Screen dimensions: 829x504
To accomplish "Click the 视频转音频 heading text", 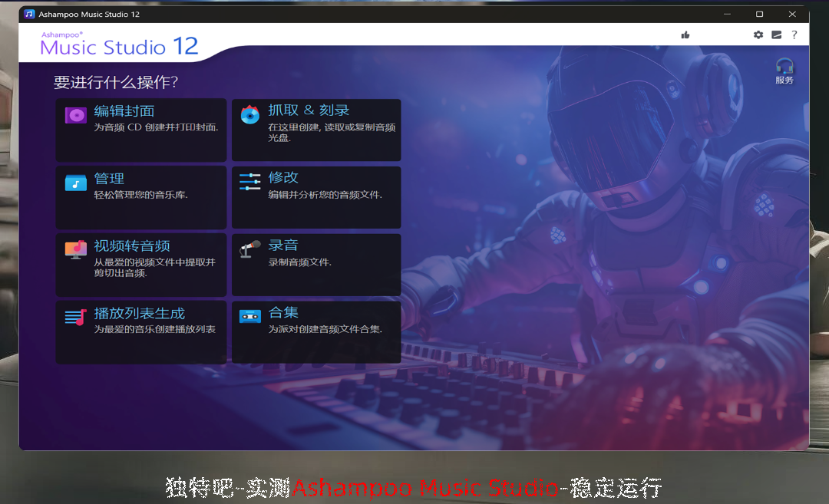I will point(132,246).
